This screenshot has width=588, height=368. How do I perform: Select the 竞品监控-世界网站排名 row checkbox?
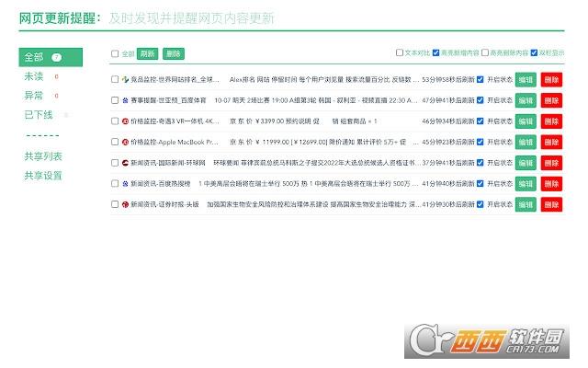pyautogui.click(x=115, y=79)
